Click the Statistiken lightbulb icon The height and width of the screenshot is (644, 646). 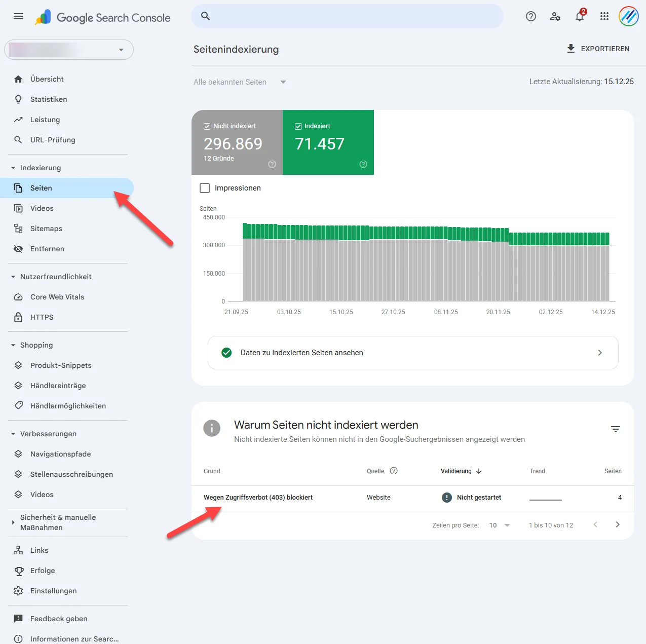click(x=18, y=99)
